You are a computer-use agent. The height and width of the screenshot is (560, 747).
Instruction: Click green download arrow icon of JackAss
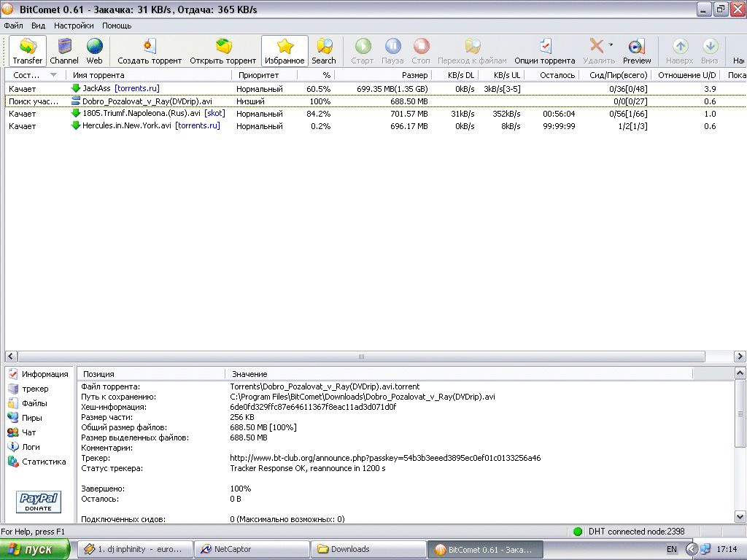pyautogui.click(x=75, y=88)
